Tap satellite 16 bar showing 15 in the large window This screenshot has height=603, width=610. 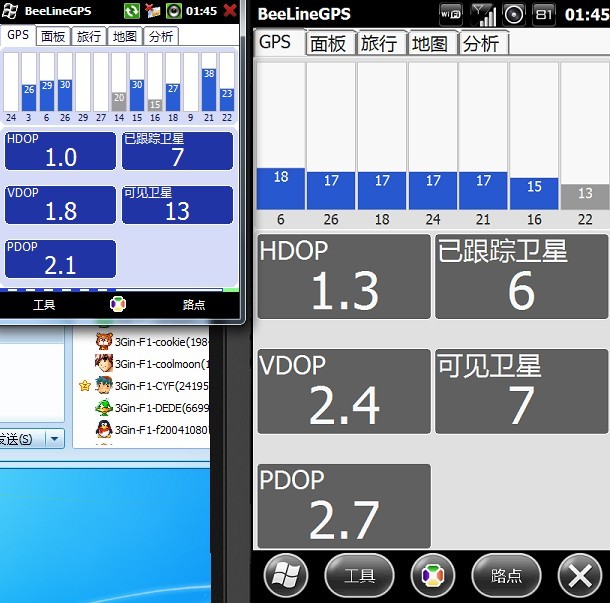click(x=534, y=194)
